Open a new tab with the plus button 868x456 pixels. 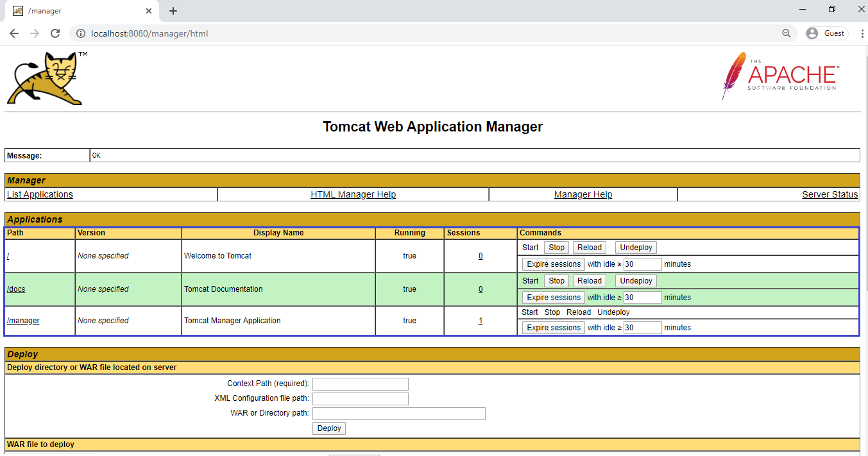pos(173,11)
